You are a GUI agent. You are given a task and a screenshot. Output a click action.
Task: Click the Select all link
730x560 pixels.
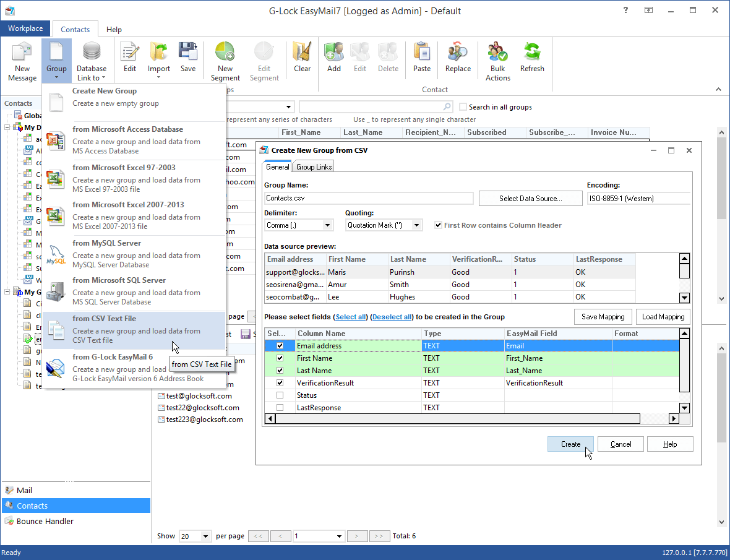click(x=351, y=317)
